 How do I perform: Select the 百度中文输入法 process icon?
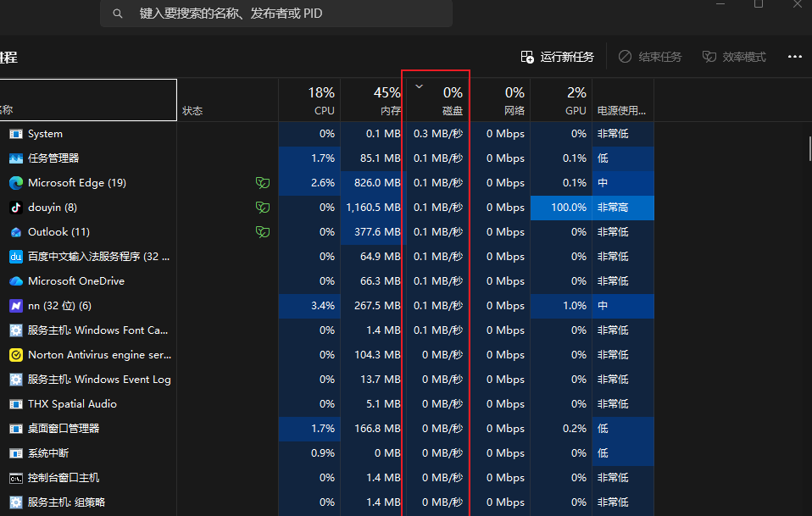(15, 256)
